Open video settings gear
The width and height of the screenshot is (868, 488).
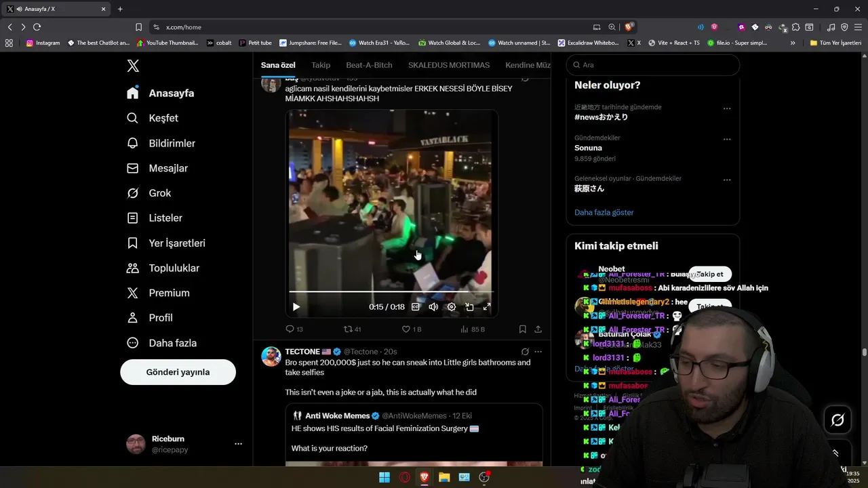[x=452, y=307]
